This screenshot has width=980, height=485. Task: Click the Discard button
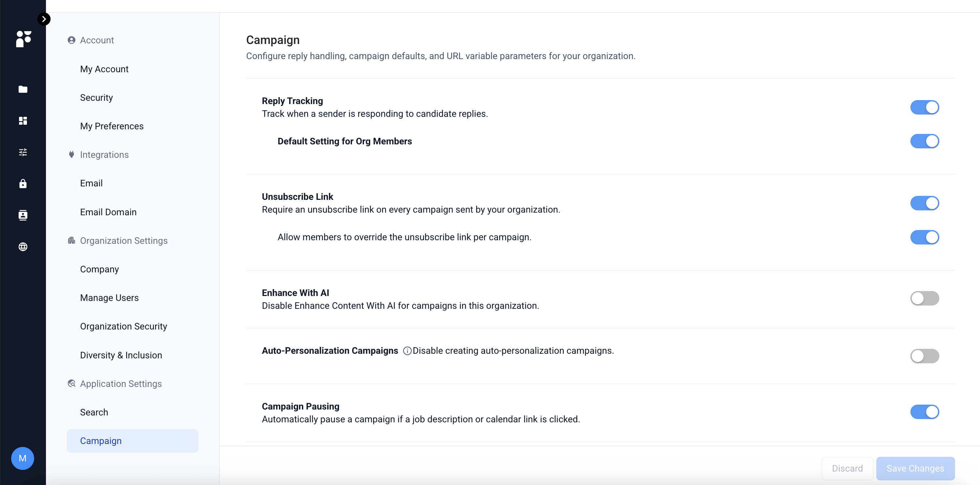847,468
